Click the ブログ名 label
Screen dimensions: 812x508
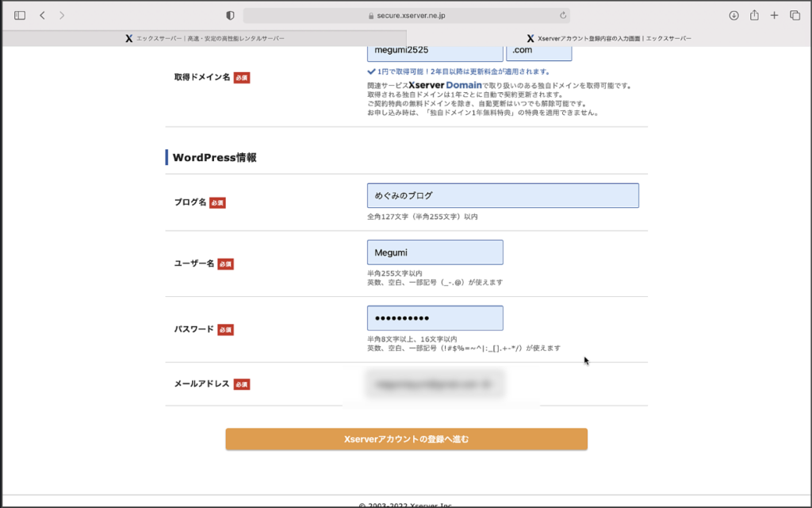[190, 202]
